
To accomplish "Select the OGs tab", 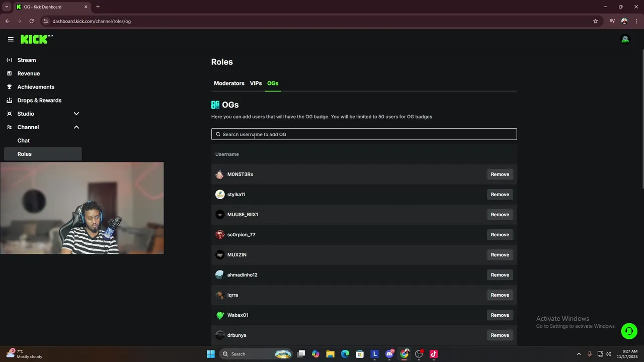I will [x=273, y=83].
